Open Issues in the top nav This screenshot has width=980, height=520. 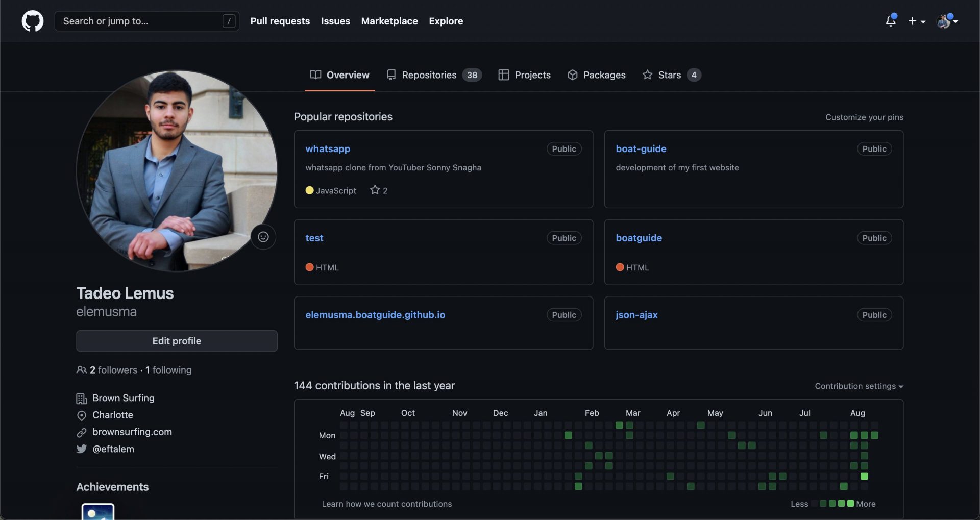pyautogui.click(x=335, y=21)
